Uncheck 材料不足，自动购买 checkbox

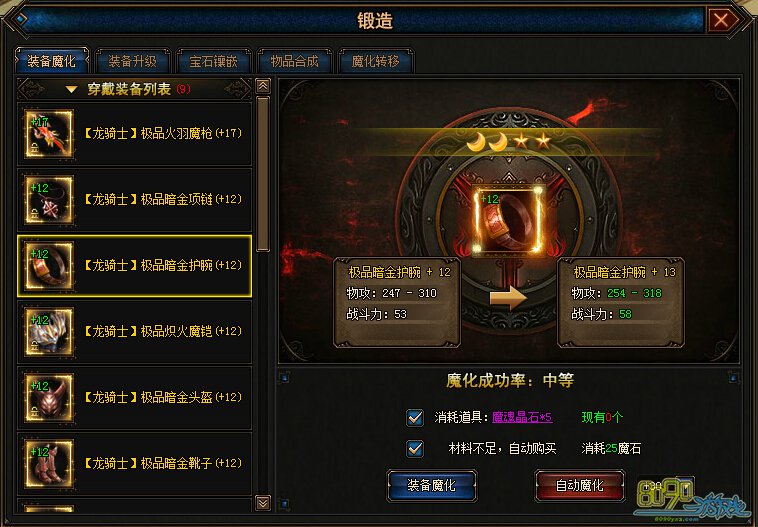click(415, 448)
